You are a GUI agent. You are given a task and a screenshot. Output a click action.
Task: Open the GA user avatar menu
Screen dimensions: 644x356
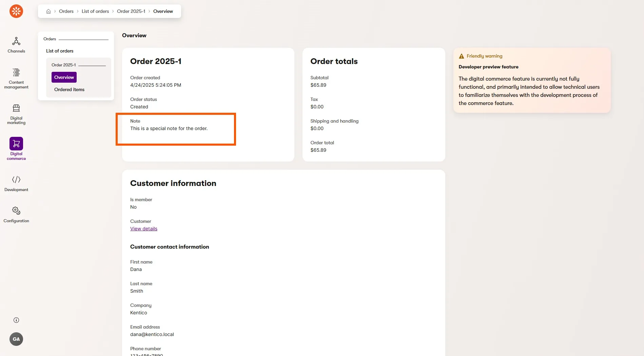click(x=16, y=339)
